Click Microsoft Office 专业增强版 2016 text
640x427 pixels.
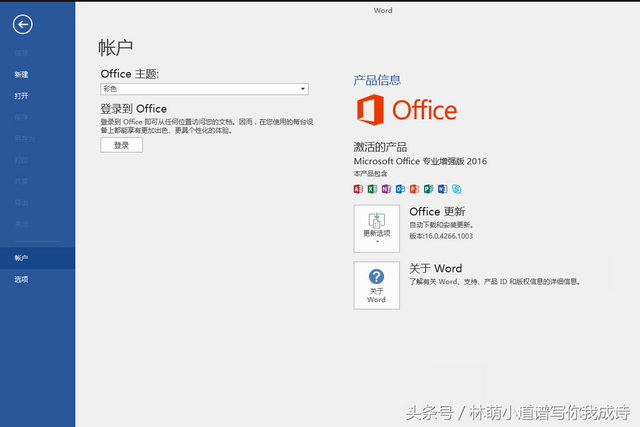pos(420,161)
